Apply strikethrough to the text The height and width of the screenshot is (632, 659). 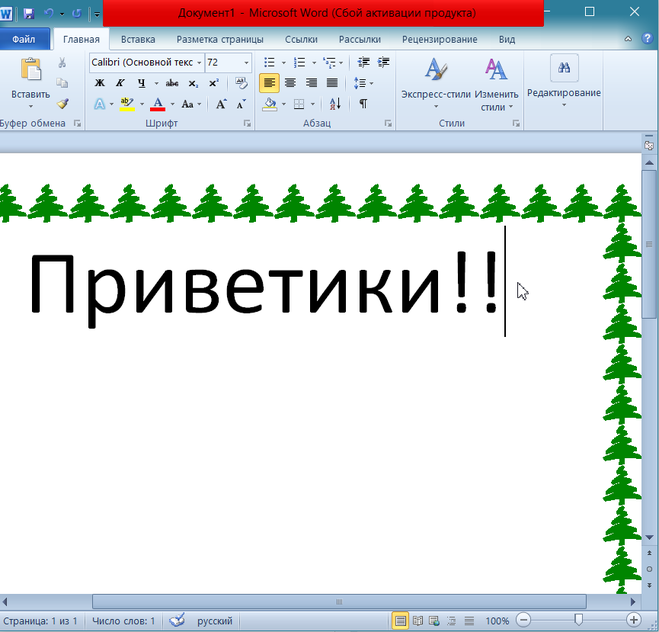[x=171, y=83]
